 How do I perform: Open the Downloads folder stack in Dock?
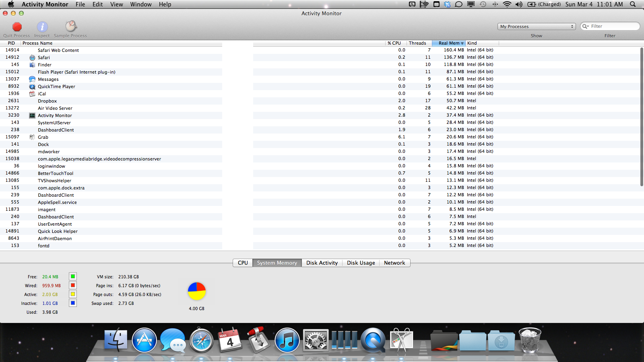[x=501, y=341]
